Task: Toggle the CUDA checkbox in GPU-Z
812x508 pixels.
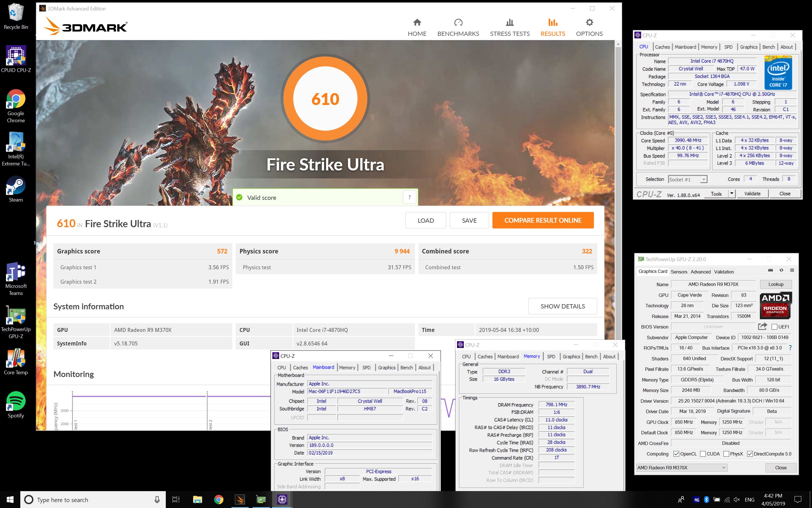Action: tap(703, 454)
